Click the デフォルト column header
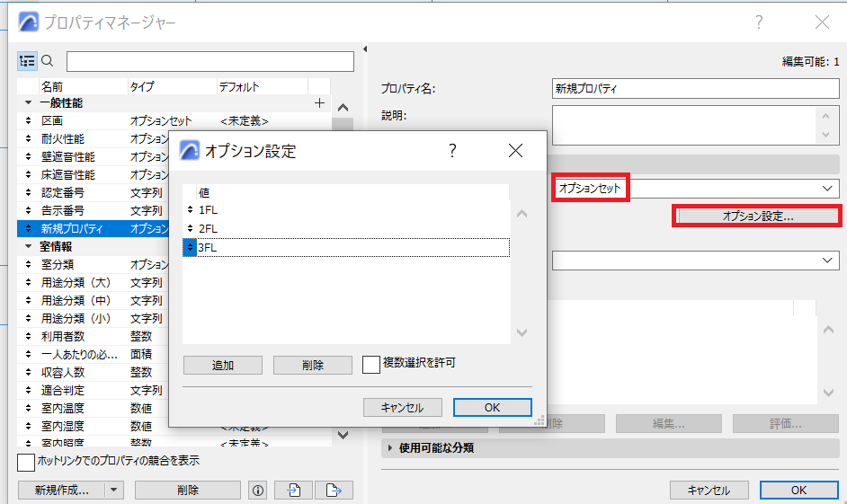847x504 pixels. click(263, 86)
